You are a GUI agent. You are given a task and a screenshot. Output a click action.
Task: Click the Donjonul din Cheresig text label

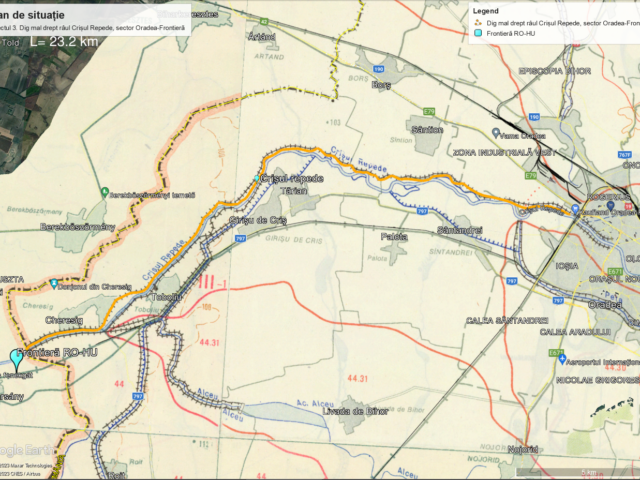point(95,287)
